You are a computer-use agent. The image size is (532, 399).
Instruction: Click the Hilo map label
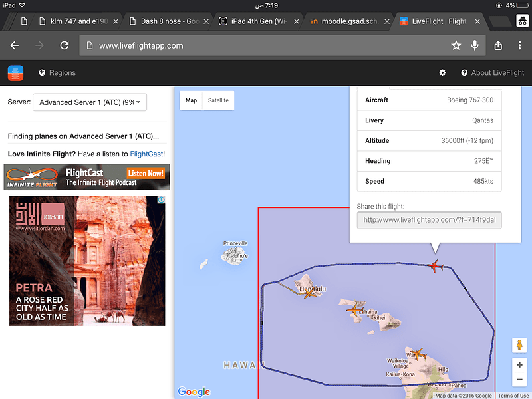(444, 370)
